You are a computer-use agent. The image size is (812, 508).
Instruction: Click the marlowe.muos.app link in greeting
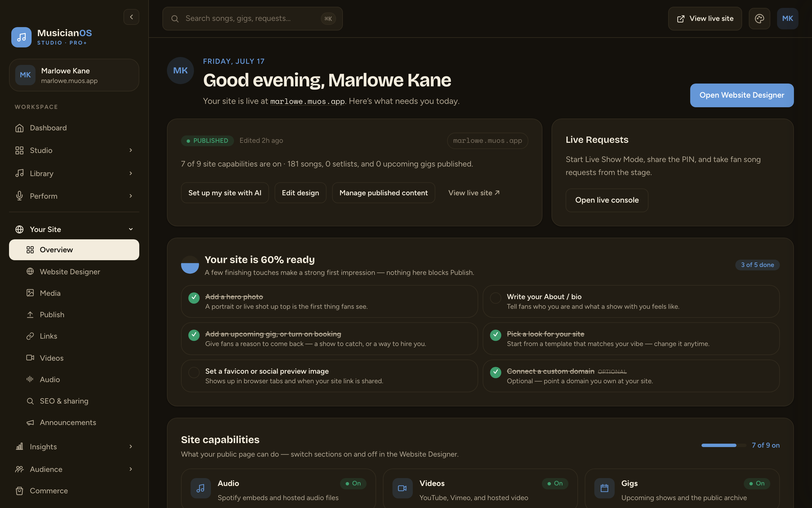coord(307,102)
